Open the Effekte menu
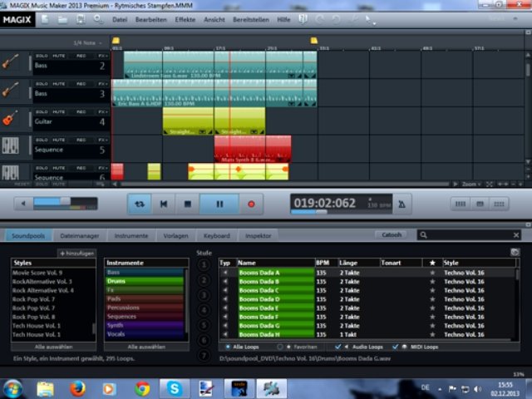Image resolution: width=532 pixels, height=399 pixels. (185, 18)
